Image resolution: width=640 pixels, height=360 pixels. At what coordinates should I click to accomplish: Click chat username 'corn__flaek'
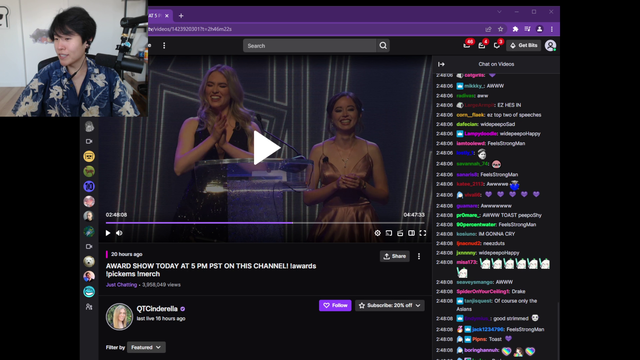470,115
